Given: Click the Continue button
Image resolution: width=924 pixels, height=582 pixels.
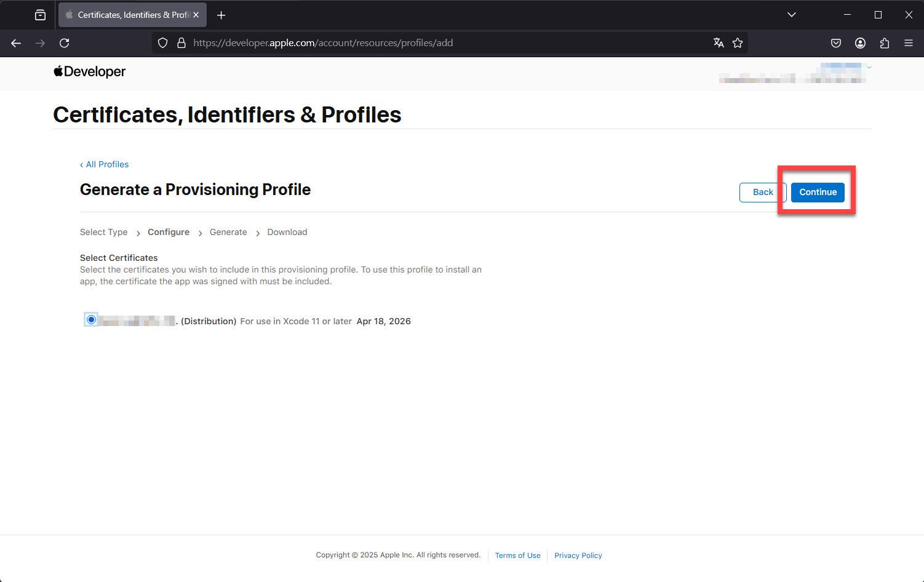Looking at the screenshot, I should tap(818, 192).
